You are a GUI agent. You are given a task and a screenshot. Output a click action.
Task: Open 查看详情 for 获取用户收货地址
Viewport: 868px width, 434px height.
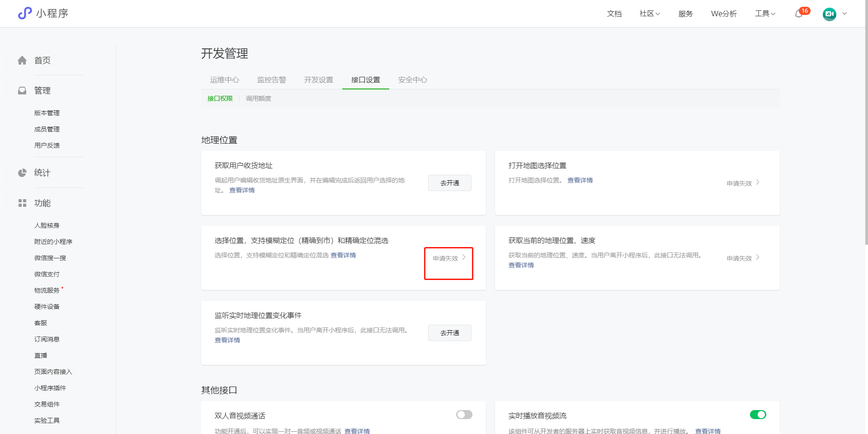[x=242, y=190]
